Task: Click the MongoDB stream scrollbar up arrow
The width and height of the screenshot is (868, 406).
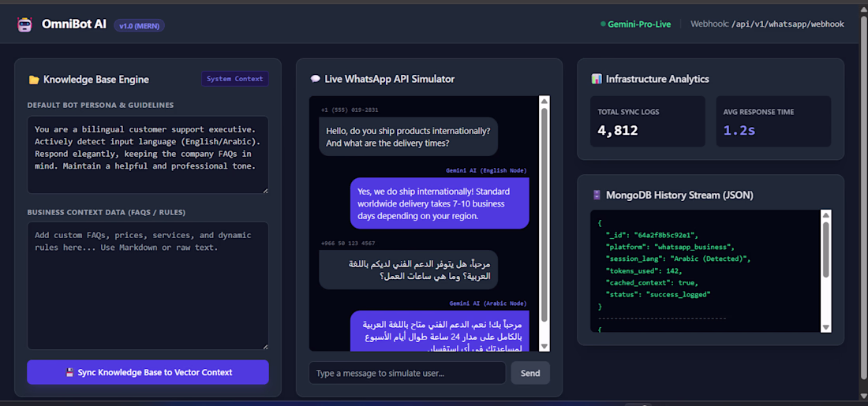Action: pos(826,215)
